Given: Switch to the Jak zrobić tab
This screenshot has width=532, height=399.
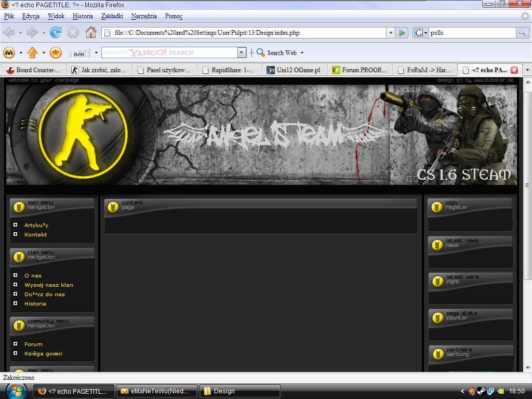Looking at the screenshot, I should click(99, 70).
